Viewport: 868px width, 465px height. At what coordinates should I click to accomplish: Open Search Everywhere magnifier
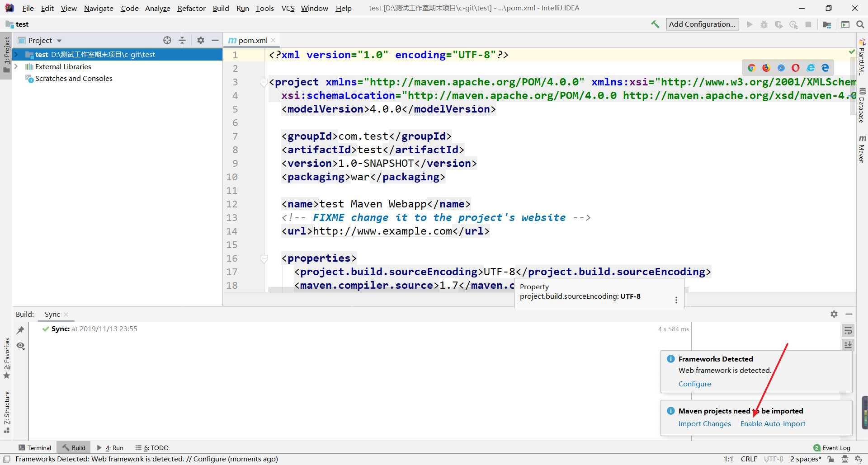click(x=860, y=24)
